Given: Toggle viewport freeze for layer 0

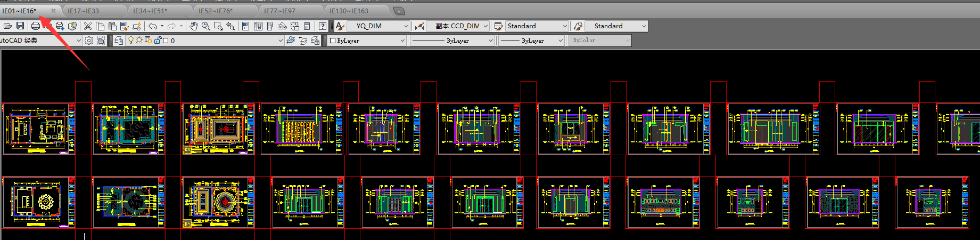Looking at the screenshot, I should coord(149,40).
